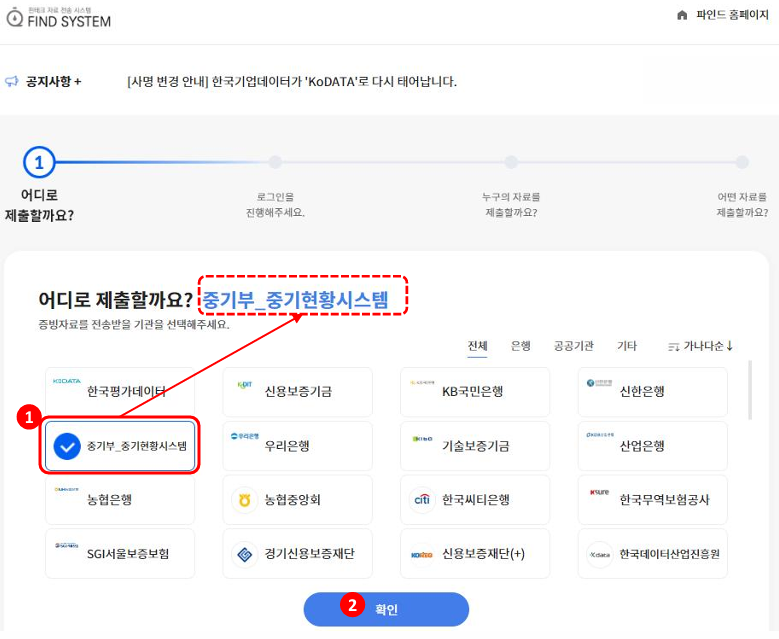
Task: Click the KDB logo in 산업은행 card
Action: click(x=600, y=435)
